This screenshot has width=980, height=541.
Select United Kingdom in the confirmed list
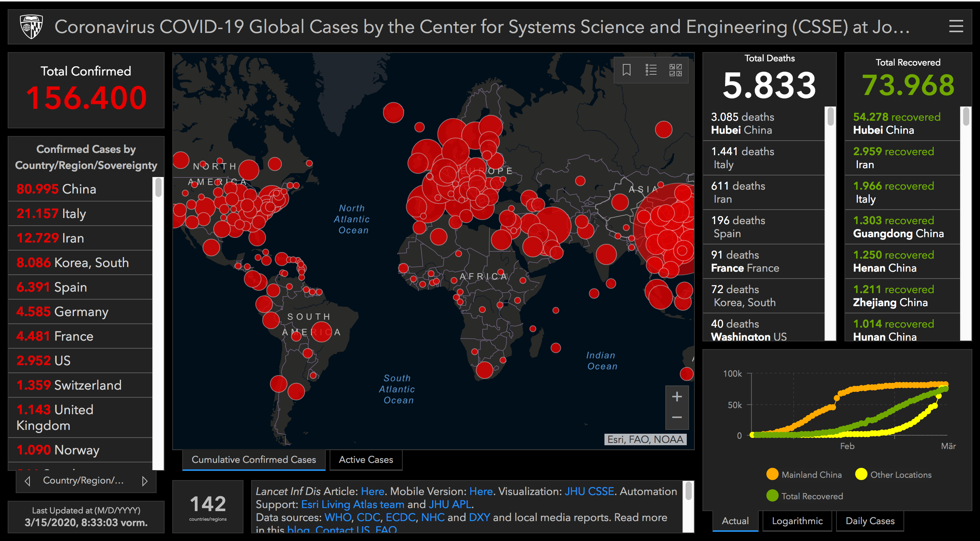tap(80, 418)
